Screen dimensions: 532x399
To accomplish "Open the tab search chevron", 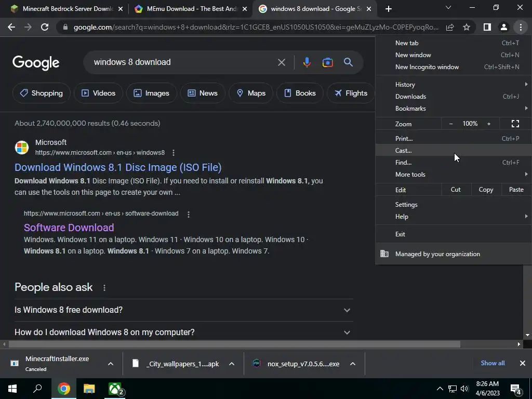I will tap(448, 7).
